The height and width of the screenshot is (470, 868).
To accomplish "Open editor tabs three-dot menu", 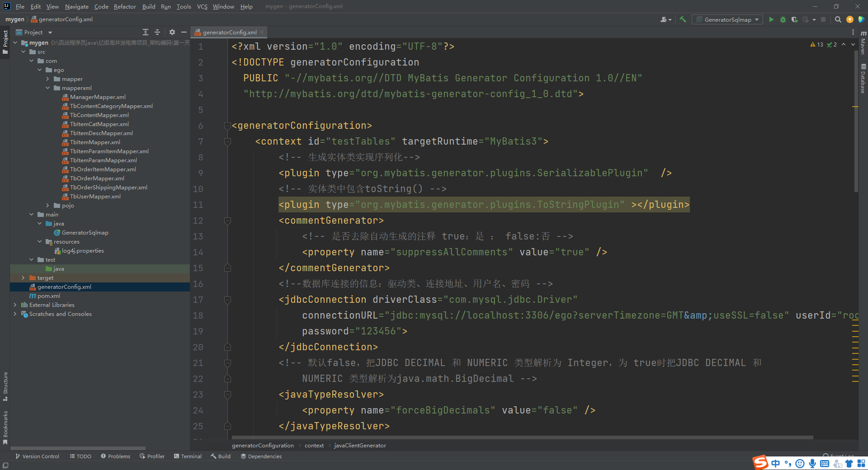I will [853, 32].
